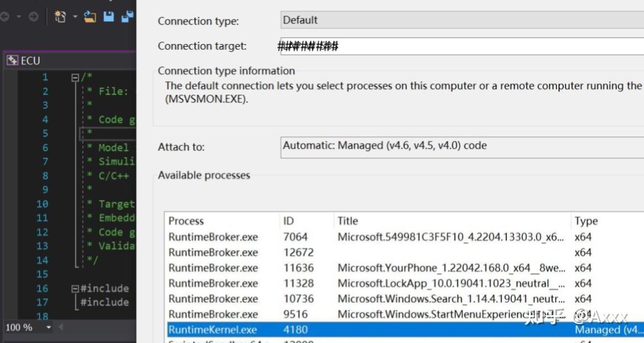Collapse the comment block at line 1
The image size is (644, 343).
pyautogui.click(x=75, y=77)
